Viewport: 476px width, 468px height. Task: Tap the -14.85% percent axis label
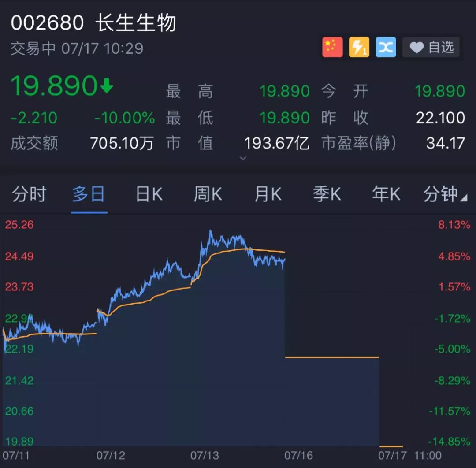(449, 442)
